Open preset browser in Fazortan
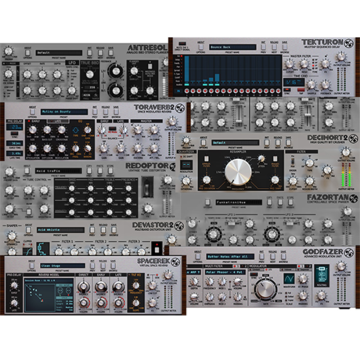Screen dimensions: 360x360 pos(291,202)
